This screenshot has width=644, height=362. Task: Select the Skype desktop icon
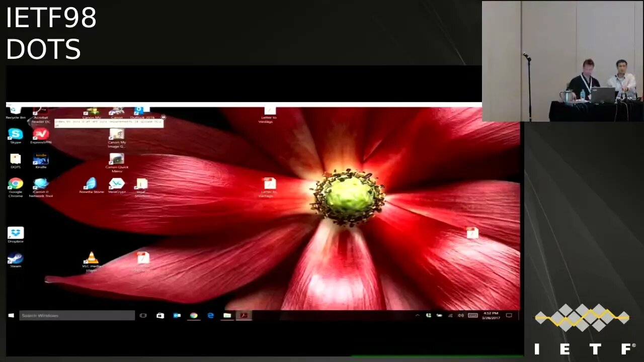click(x=16, y=136)
